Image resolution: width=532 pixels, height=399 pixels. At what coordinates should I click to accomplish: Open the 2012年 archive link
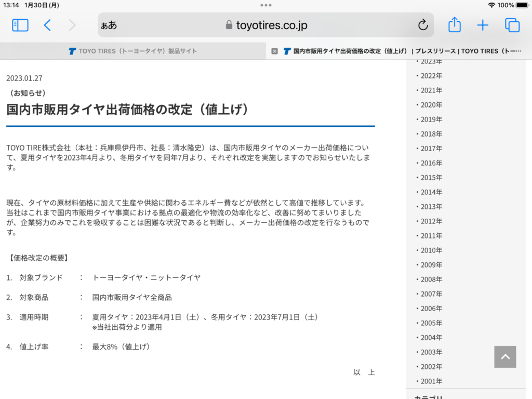pyautogui.click(x=431, y=221)
